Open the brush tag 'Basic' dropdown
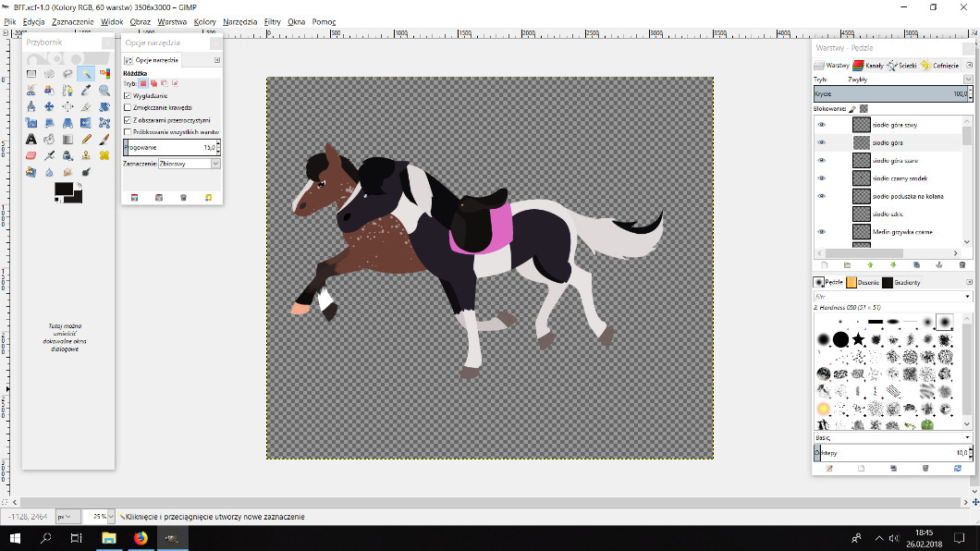 pyautogui.click(x=893, y=437)
